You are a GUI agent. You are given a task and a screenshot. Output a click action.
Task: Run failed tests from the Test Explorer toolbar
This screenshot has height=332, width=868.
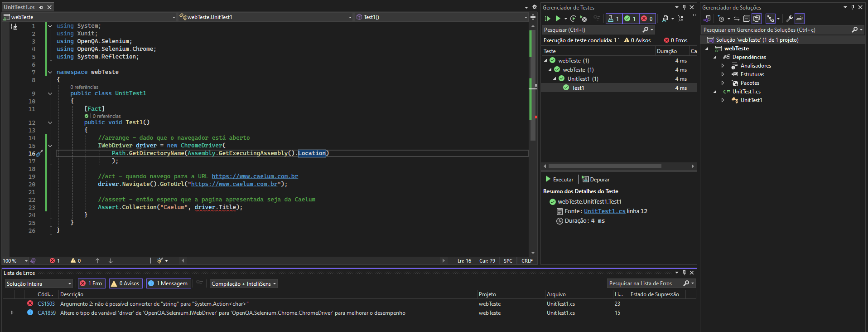click(x=583, y=19)
